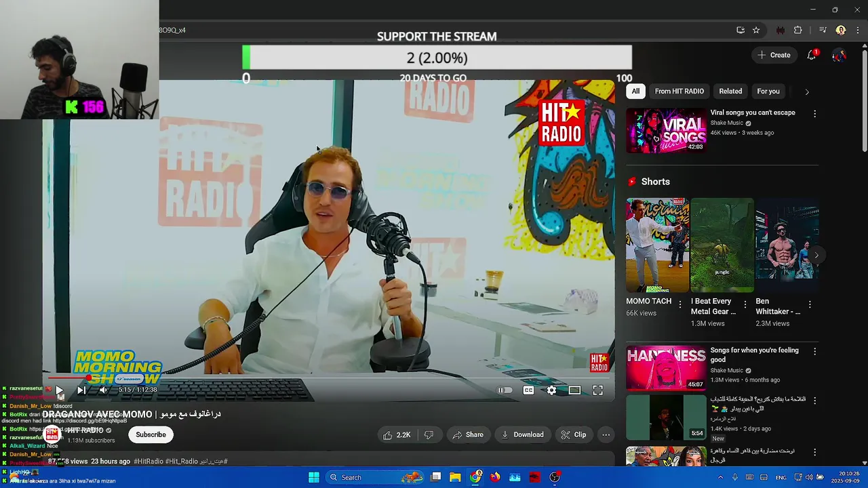The width and height of the screenshot is (868, 488).
Task: Open #HitRadio hashtag link
Action: [149, 462]
